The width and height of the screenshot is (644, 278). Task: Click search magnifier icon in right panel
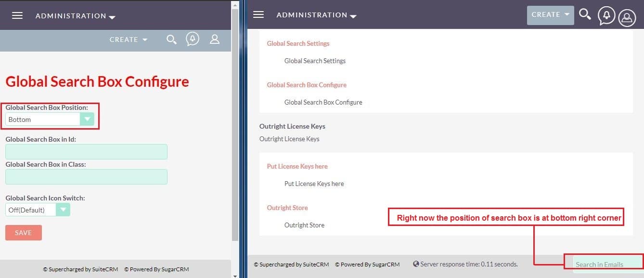pyautogui.click(x=585, y=14)
